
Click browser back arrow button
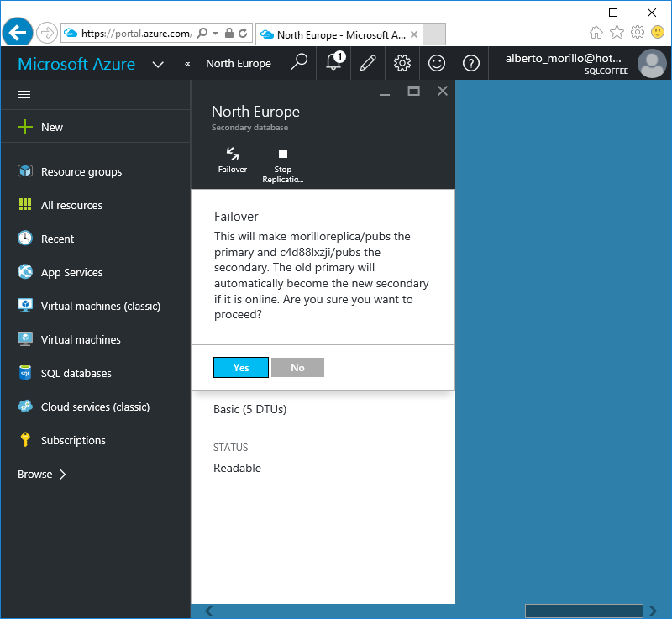(x=18, y=32)
